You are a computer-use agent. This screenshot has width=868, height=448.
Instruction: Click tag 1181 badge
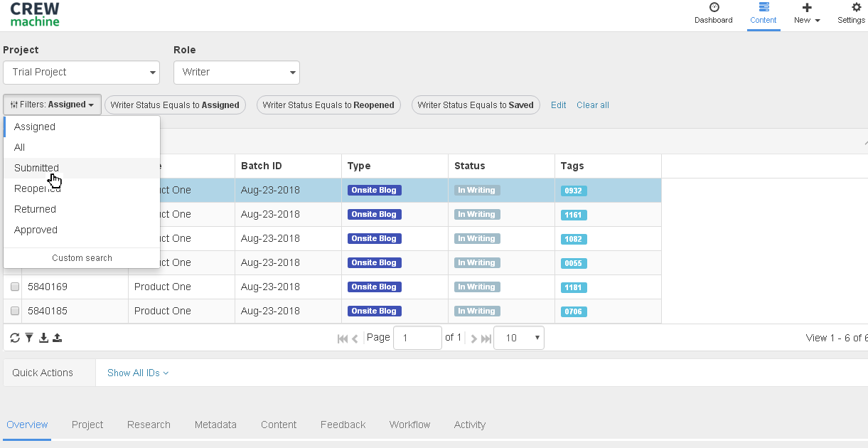coord(574,287)
